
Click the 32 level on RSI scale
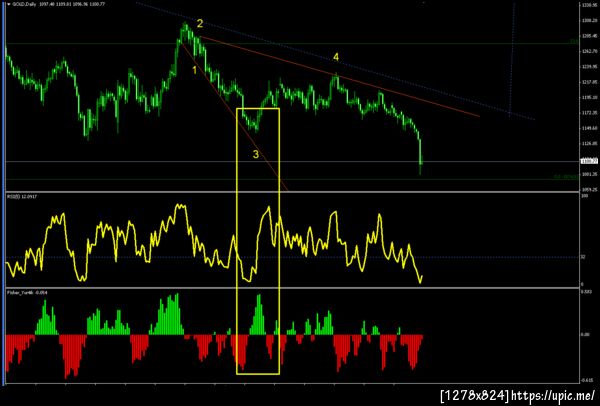click(583, 257)
